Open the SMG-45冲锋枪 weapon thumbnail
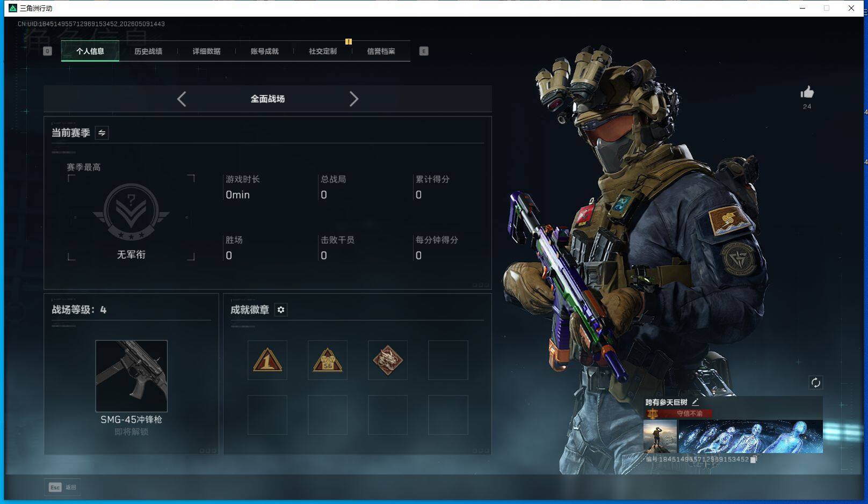This screenshot has width=868, height=504. click(x=132, y=376)
